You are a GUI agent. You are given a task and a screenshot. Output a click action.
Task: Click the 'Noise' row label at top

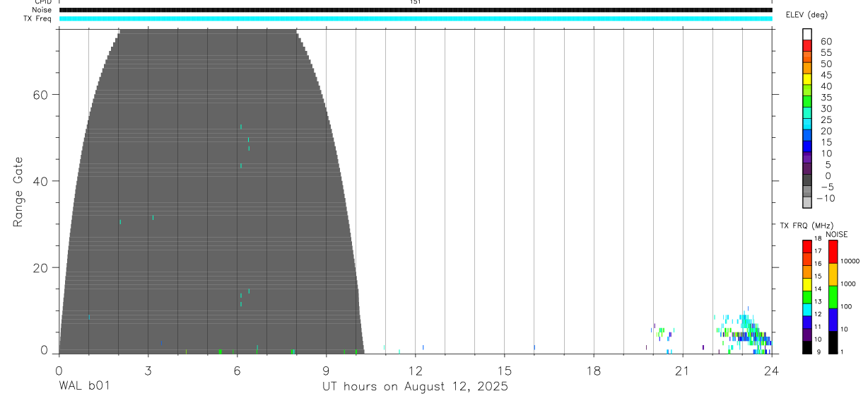click(x=42, y=10)
